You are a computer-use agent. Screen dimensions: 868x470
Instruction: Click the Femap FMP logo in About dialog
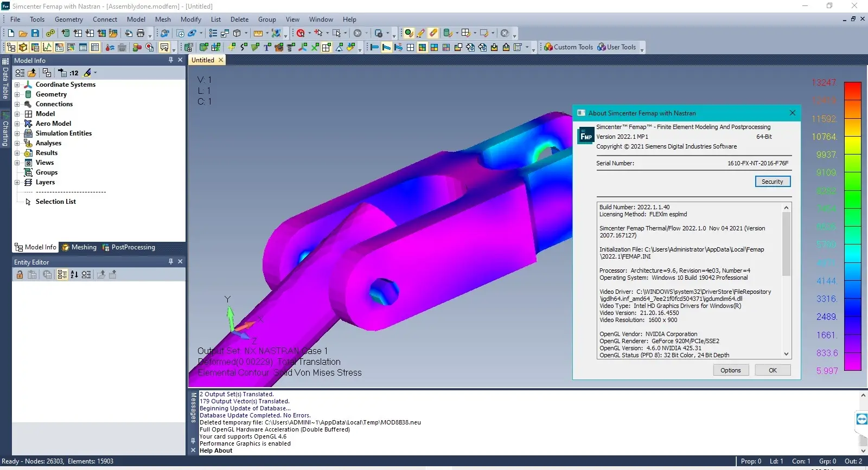coord(586,136)
